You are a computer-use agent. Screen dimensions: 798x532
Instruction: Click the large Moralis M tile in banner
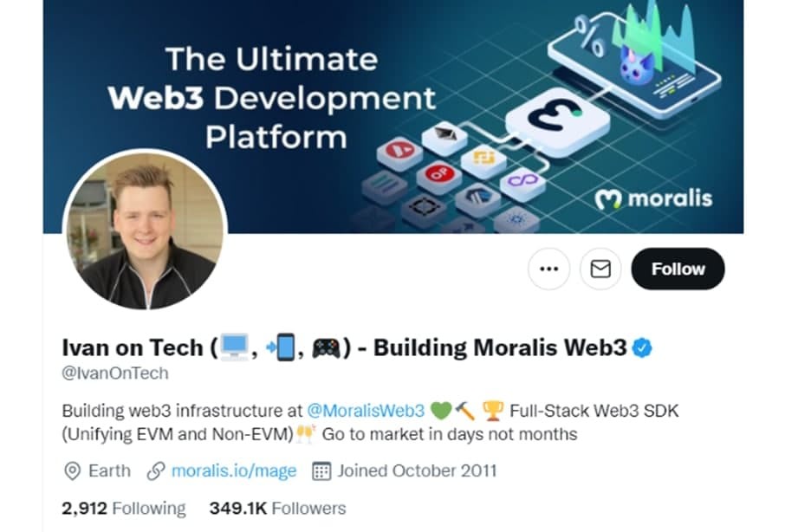pos(557,120)
